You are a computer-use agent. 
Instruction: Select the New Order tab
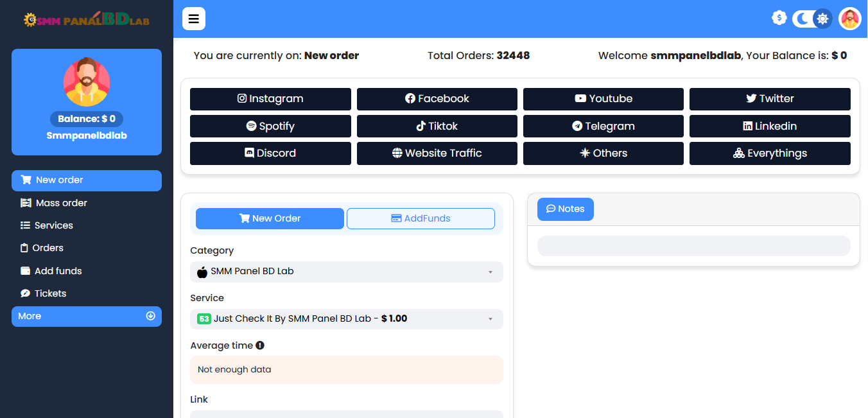click(x=270, y=218)
